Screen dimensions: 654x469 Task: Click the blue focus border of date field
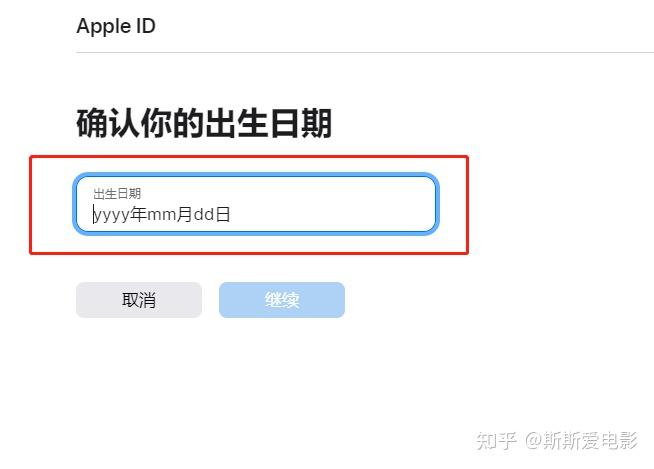[x=256, y=175]
